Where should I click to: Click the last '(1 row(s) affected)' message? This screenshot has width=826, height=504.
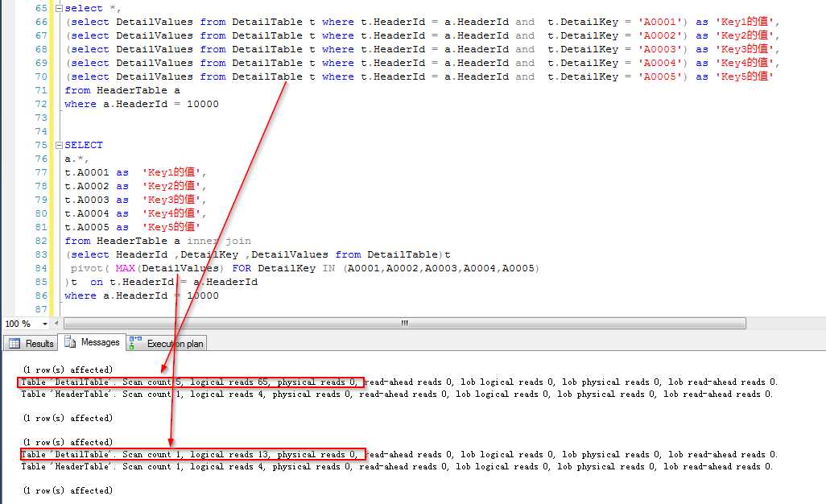(68, 491)
